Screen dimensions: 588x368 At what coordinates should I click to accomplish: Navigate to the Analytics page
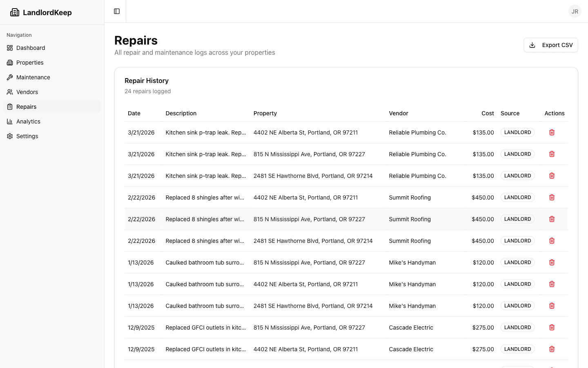(28, 121)
